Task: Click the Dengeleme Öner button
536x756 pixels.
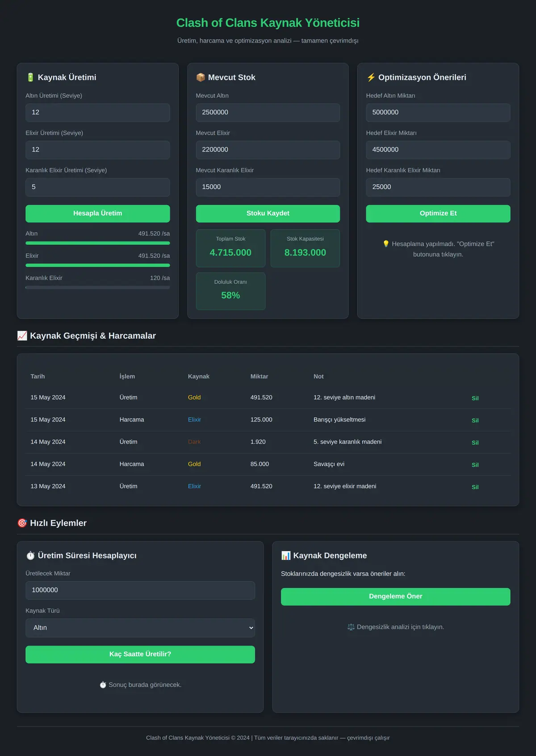Action: tap(396, 597)
